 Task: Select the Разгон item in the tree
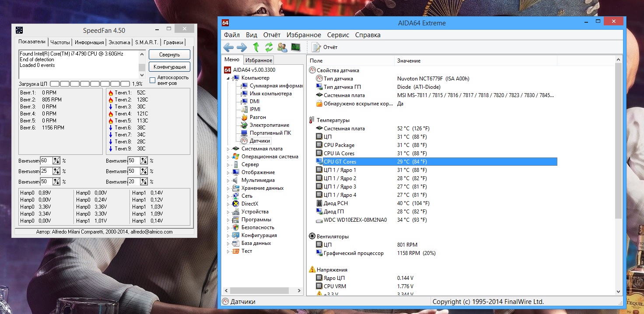tap(257, 117)
